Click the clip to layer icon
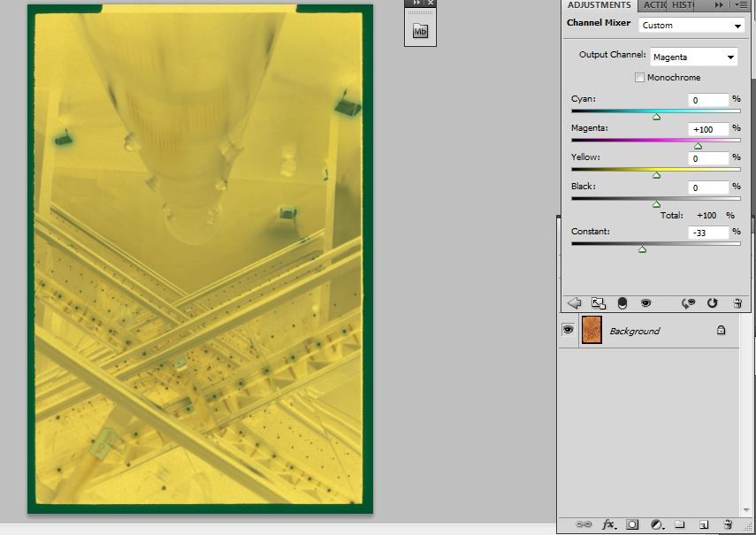 [x=623, y=302]
